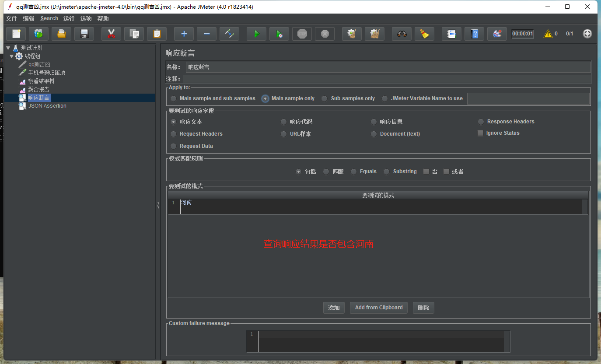Toggle the Ignore Status checkbox
601x364 pixels.
[499, 133]
